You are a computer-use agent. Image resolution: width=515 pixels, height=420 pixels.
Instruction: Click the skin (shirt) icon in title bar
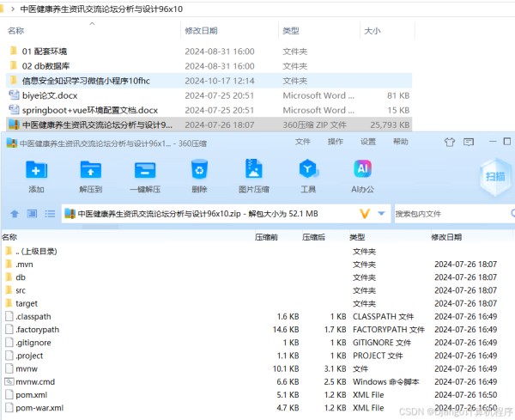click(450, 142)
